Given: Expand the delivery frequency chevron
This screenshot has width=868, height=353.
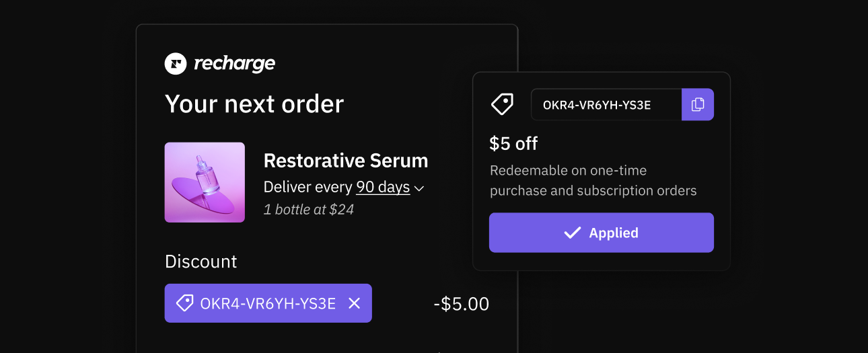Looking at the screenshot, I should coord(419,189).
